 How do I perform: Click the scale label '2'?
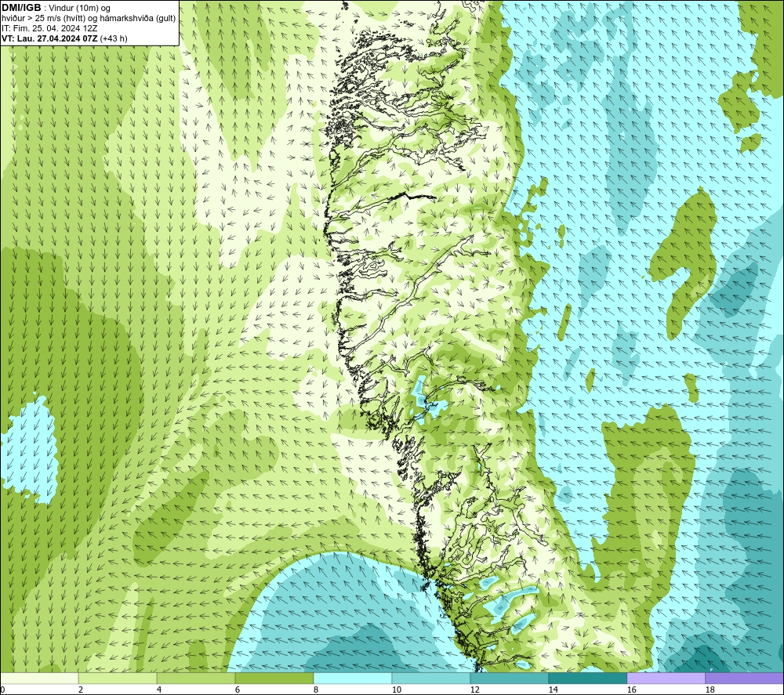pyautogui.click(x=81, y=690)
